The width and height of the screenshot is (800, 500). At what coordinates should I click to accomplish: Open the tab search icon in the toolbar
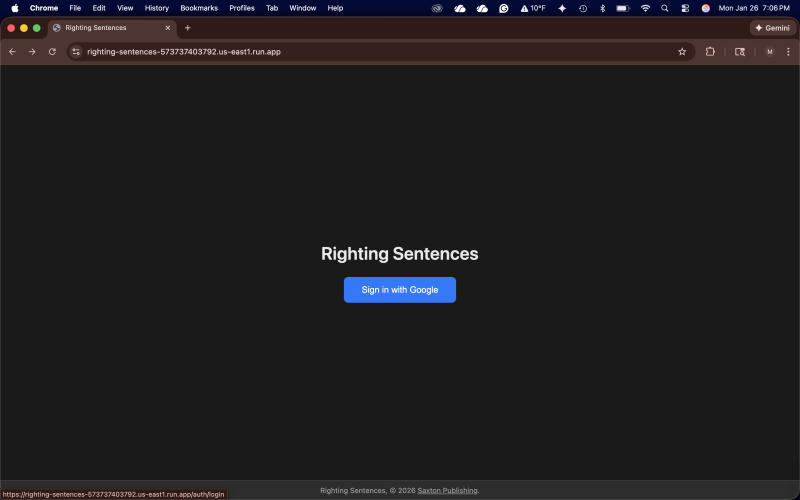pos(740,52)
